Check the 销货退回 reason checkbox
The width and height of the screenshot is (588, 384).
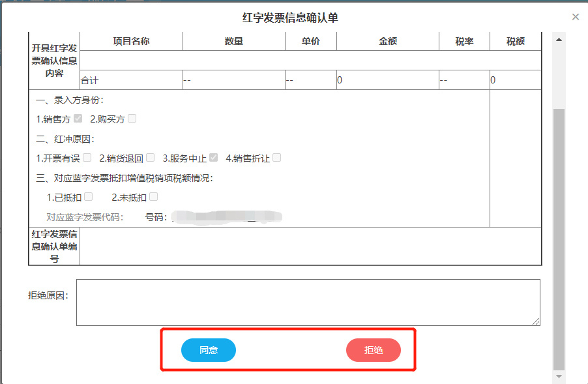click(x=149, y=157)
